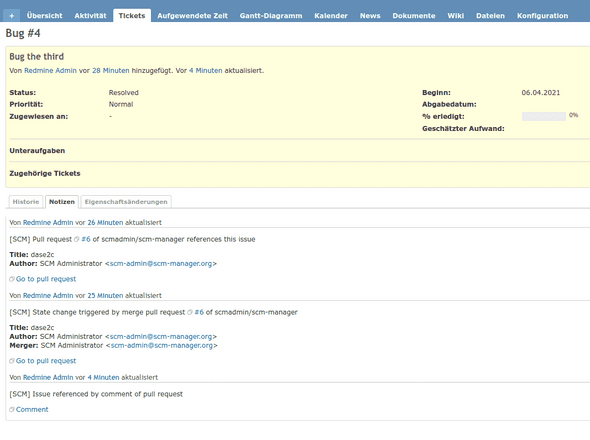The image size is (590, 440).
Task: Open the Aufgewendete Zeit tab
Action: coord(192,16)
